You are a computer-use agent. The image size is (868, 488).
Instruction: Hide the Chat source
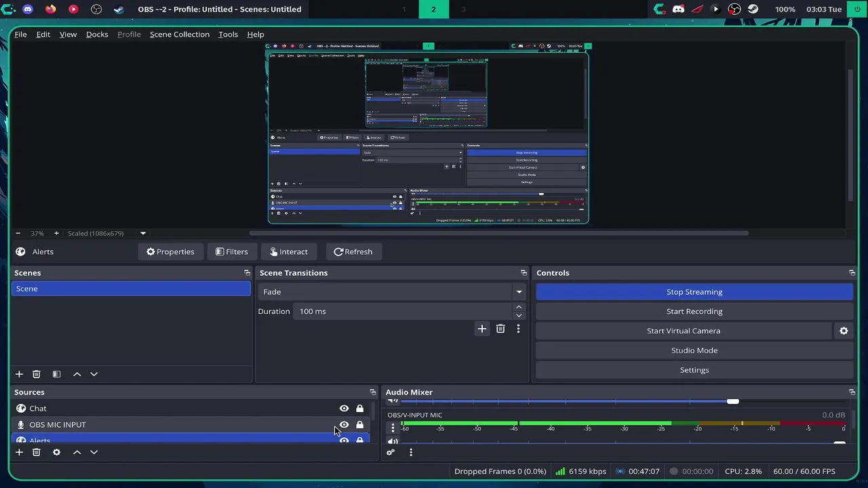pyautogui.click(x=344, y=409)
